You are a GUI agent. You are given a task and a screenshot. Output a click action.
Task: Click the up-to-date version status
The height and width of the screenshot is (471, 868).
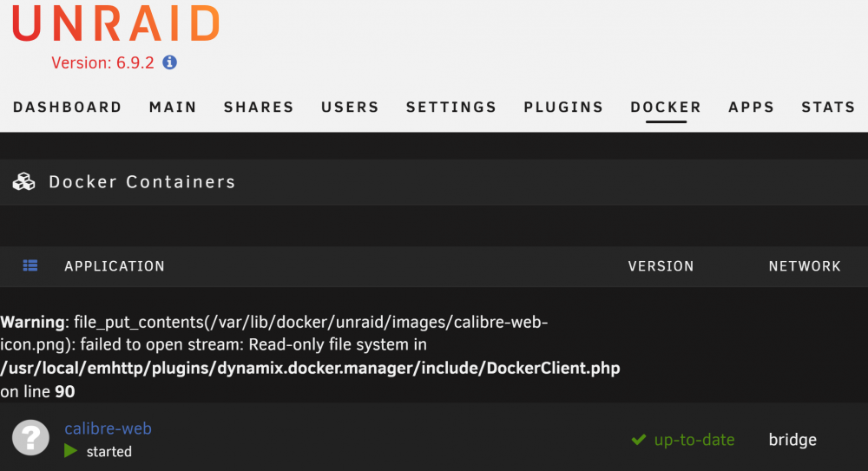pyautogui.click(x=694, y=440)
